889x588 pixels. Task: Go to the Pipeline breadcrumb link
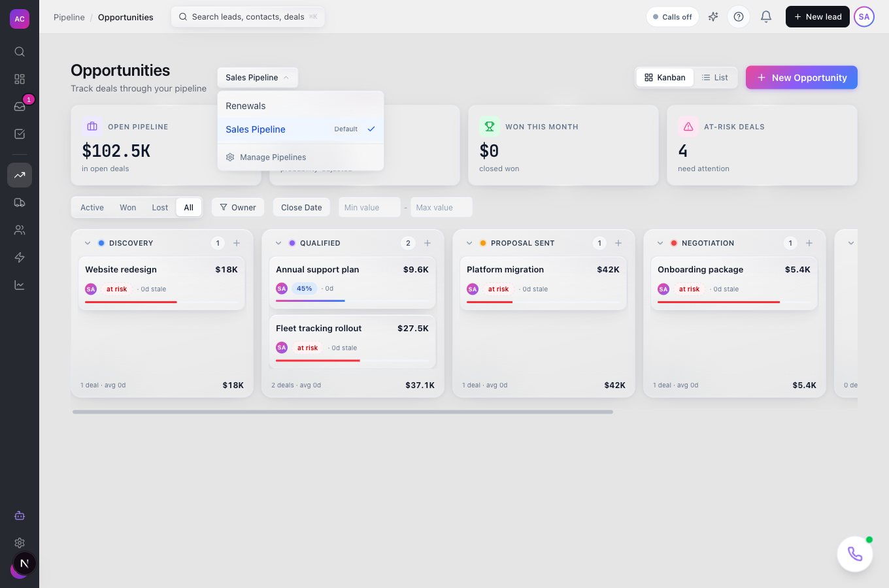click(x=69, y=18)
